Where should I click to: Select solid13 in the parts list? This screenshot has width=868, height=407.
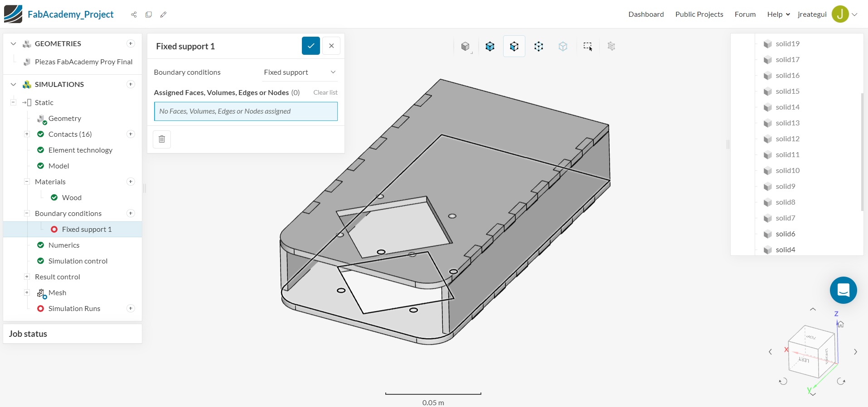tap(787, 123)
